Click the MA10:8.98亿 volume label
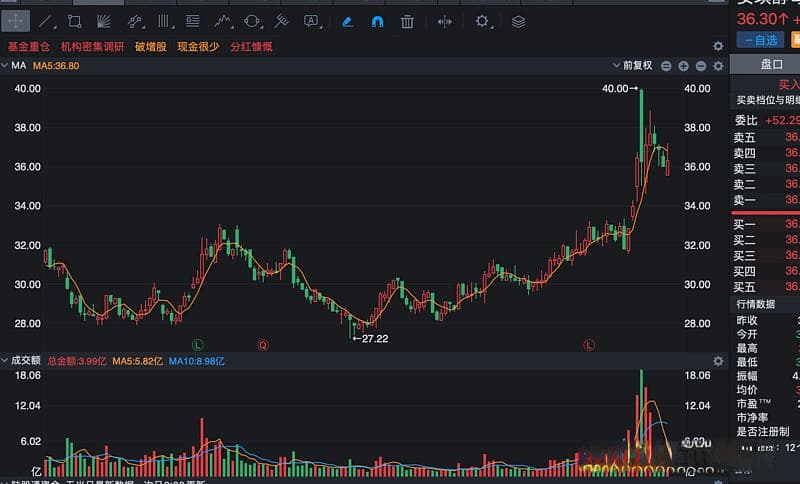Screen dimensions: 800x484 point(196,361)
